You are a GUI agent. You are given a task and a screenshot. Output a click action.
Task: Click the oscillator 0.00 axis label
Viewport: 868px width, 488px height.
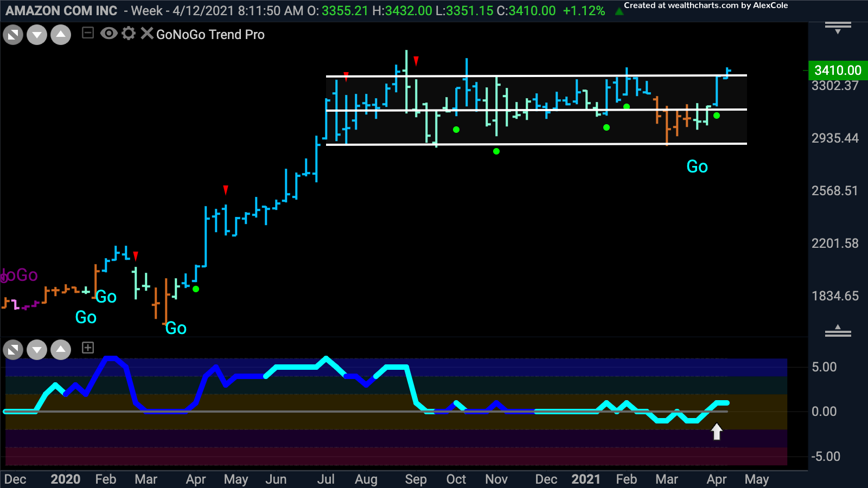824,412
